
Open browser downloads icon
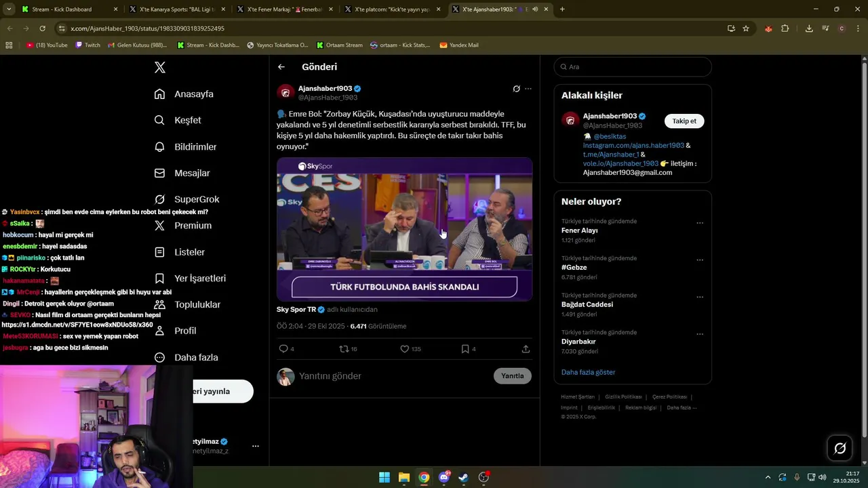click(809, 28)
